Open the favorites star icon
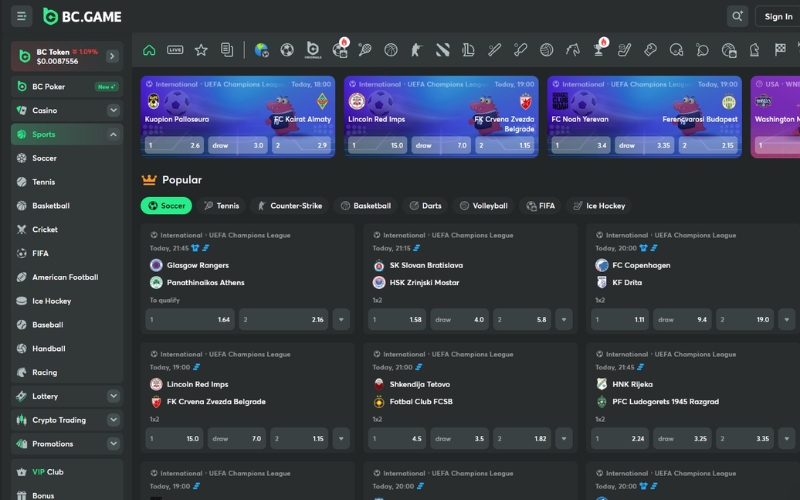 pyautogui.click(x=201, y=50)
